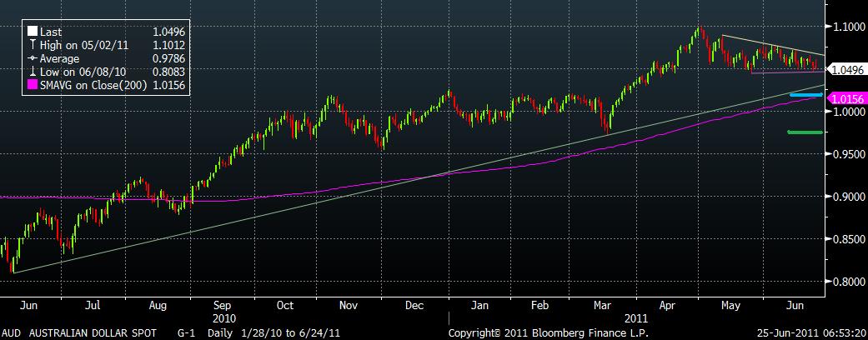Image resolution: width=868 pixels, height=340 pixels.
Task: Click the 2011 year label on the axis
Action: click(635, 318)
